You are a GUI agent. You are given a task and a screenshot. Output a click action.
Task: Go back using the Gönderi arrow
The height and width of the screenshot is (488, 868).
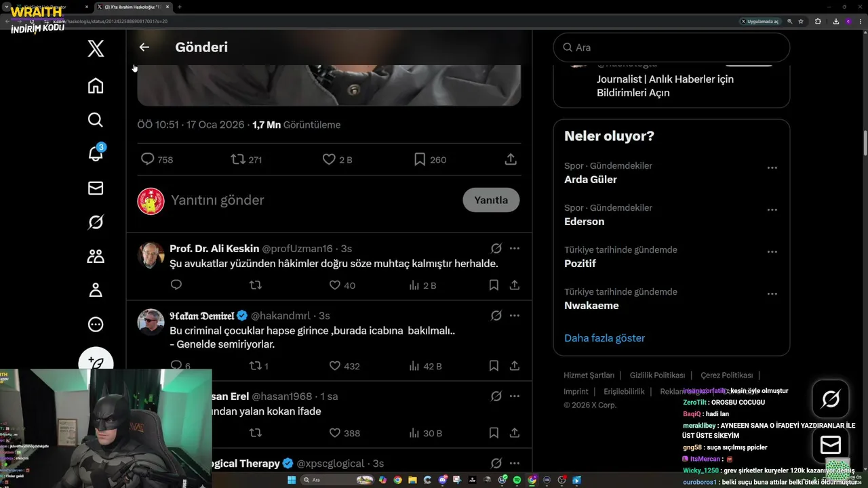144,47
